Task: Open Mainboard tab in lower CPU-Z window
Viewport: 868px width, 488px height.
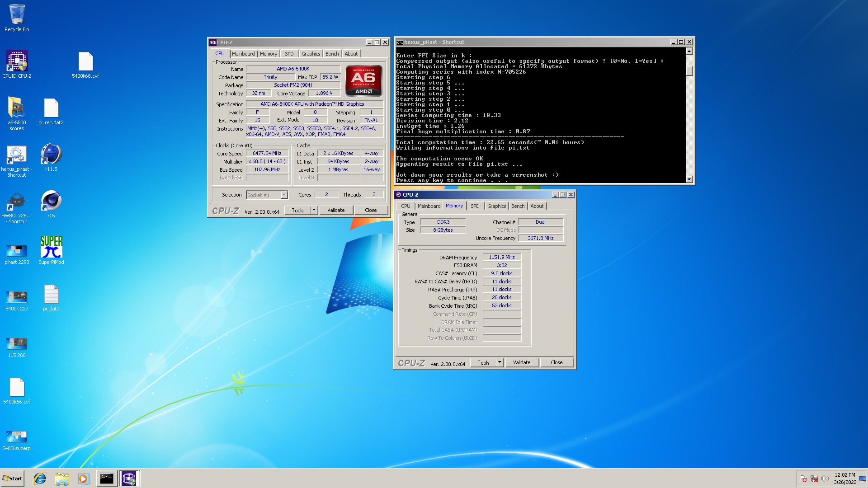Action: pos(429,206)
